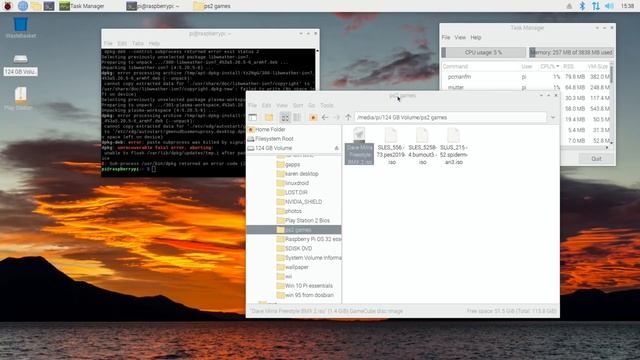Image resolution: width=640 pixels, height=360 pixels.
Task: Sort Task Manager by User column
Action: point(527,66)
